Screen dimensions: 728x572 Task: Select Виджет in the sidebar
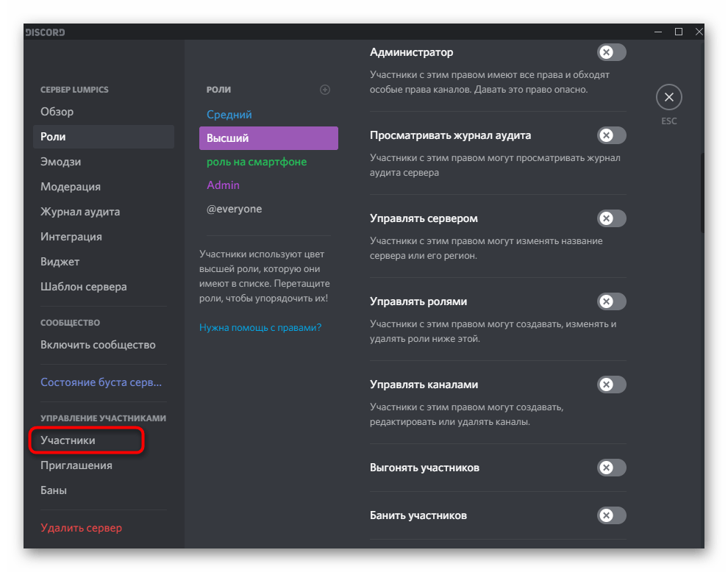point(104,262)
